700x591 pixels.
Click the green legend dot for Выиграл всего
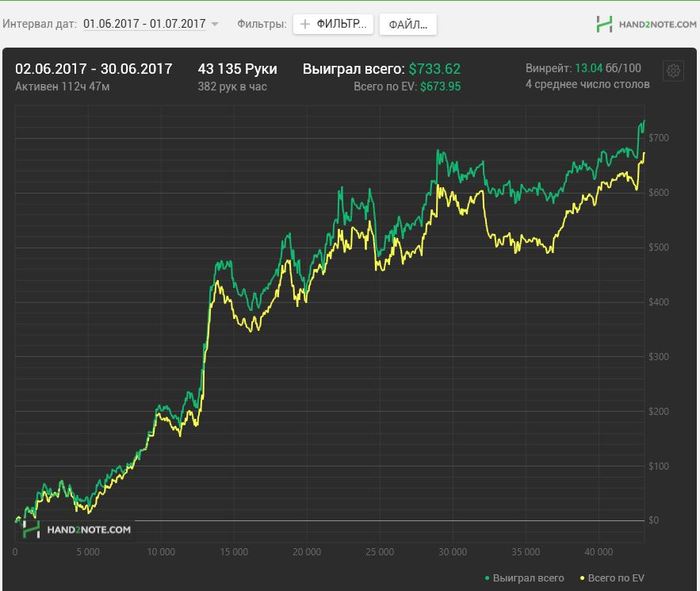point(487,579)
